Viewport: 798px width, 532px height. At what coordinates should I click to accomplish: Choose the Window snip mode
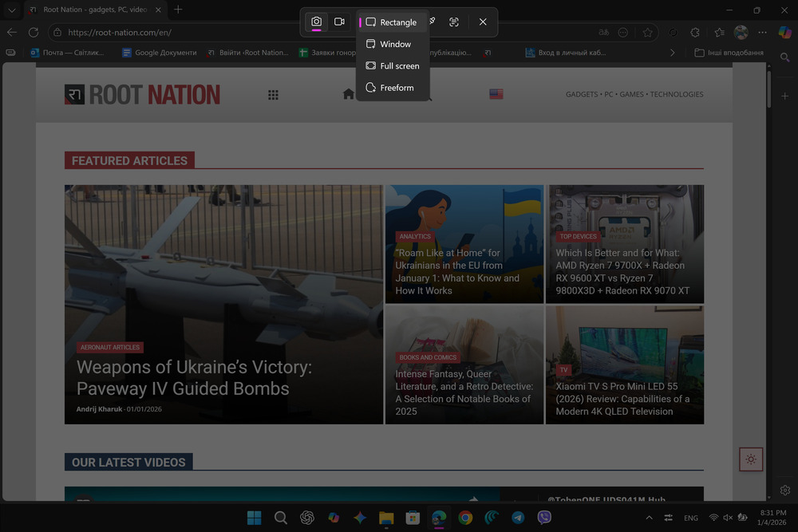tap(393, 44)
